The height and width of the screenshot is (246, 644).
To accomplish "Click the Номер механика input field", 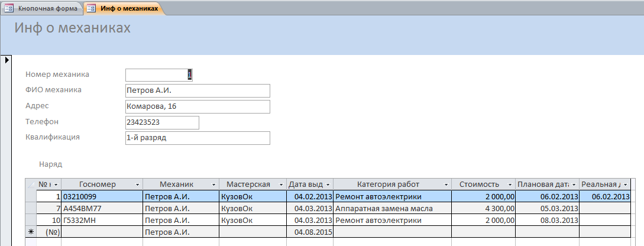I will click(x=159, y=75).
